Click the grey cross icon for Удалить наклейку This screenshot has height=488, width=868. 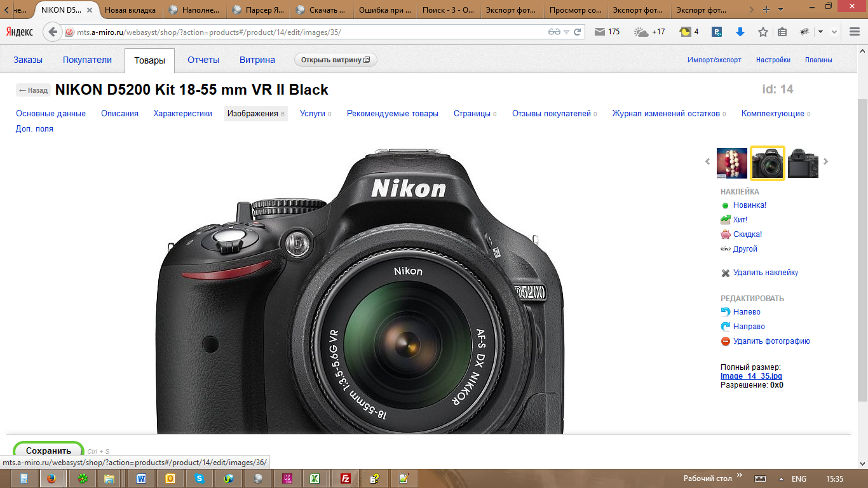(725, 273)
